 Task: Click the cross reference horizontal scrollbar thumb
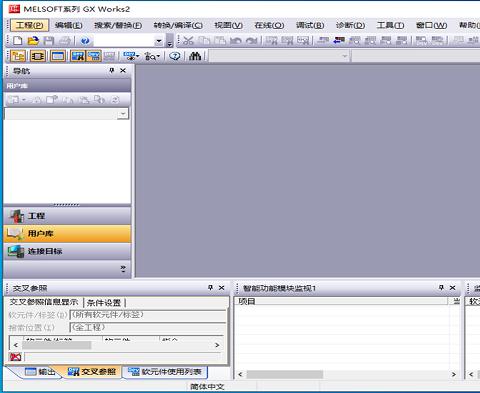[x=56, y=345]
